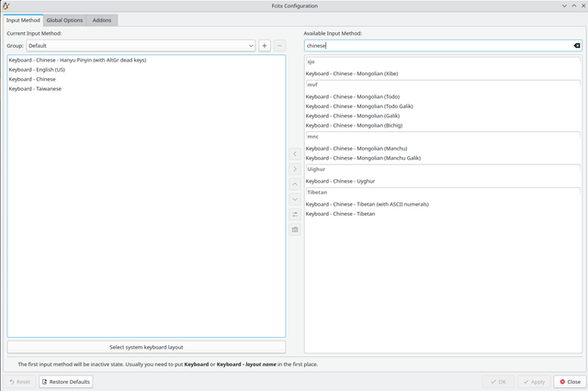
Task: Click Restore Defaults button
Action: click(66, 382)
